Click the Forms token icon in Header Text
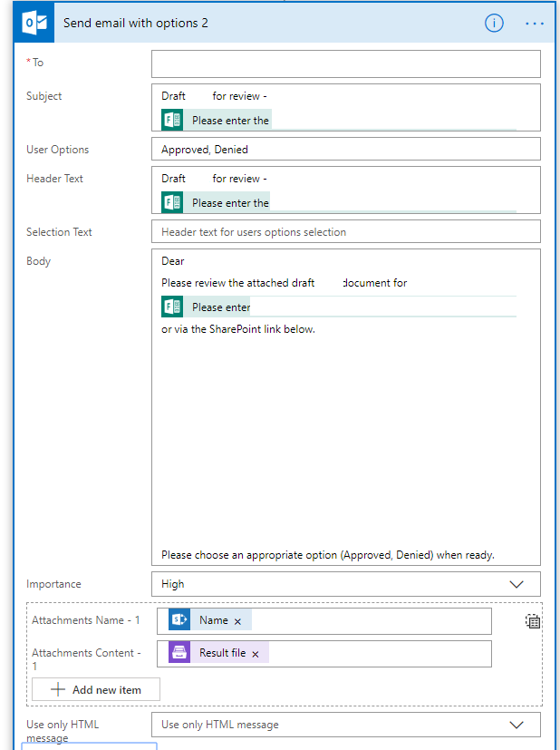 tap(172, 202)
